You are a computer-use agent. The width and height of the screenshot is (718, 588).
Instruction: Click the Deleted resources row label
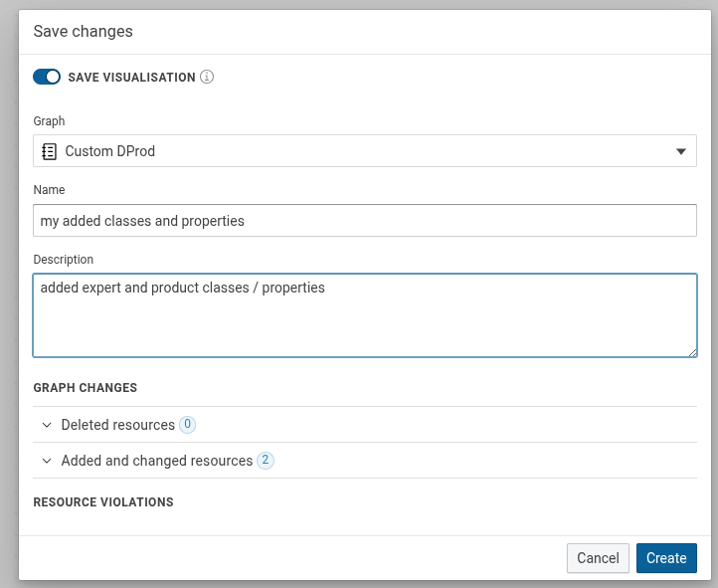pyautogui.click(x=117, y=425)
